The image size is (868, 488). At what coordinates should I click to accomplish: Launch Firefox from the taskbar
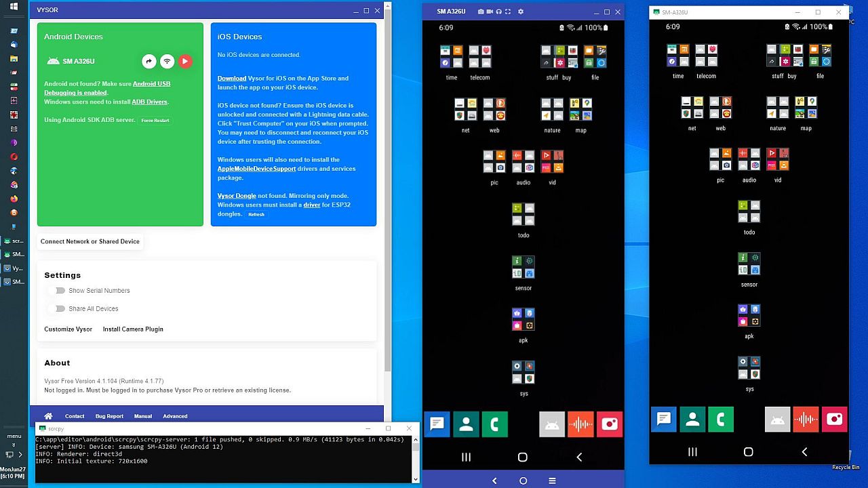tap(14, 199)
